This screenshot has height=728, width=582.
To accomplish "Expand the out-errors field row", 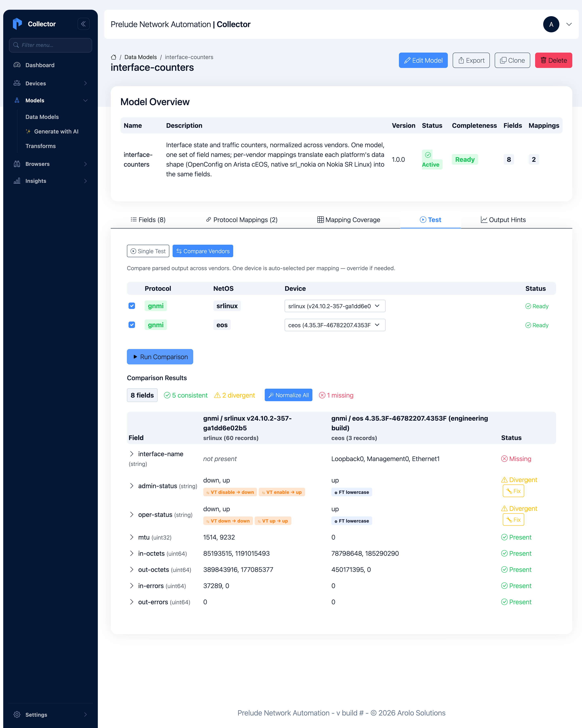I will coord(132,602).
